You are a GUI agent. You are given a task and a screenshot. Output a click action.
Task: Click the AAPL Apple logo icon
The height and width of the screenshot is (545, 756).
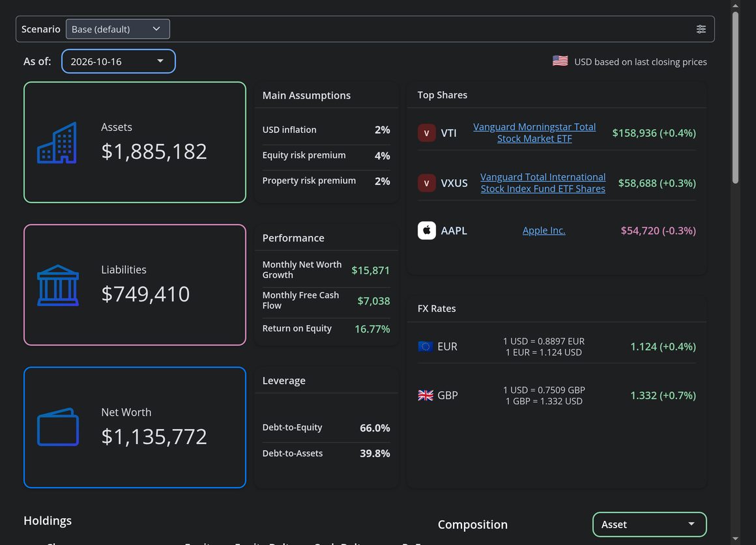[x=426, y=231]
